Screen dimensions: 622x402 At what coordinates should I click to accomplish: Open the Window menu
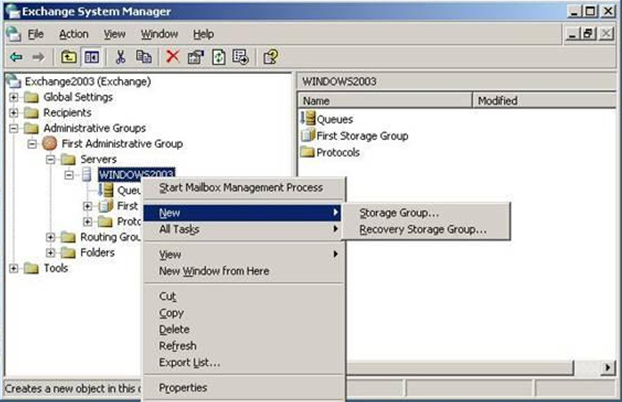(x=159, y=34)
